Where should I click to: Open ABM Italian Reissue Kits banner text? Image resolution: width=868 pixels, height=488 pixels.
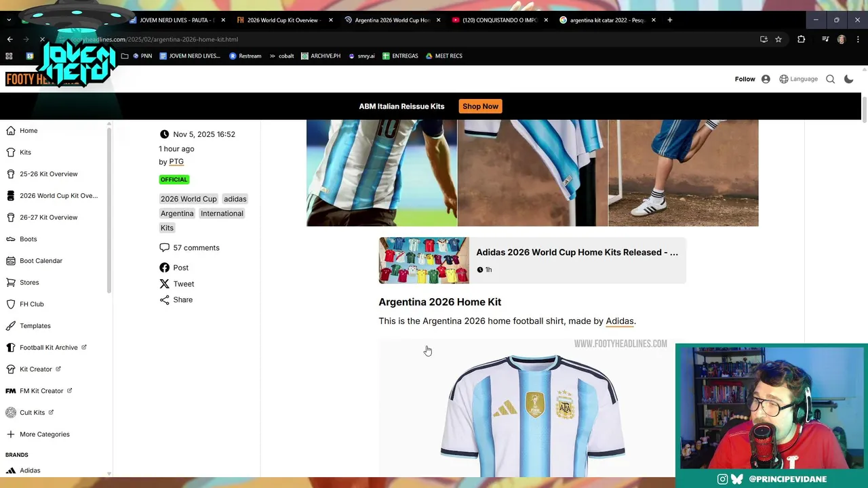[401, 106]
